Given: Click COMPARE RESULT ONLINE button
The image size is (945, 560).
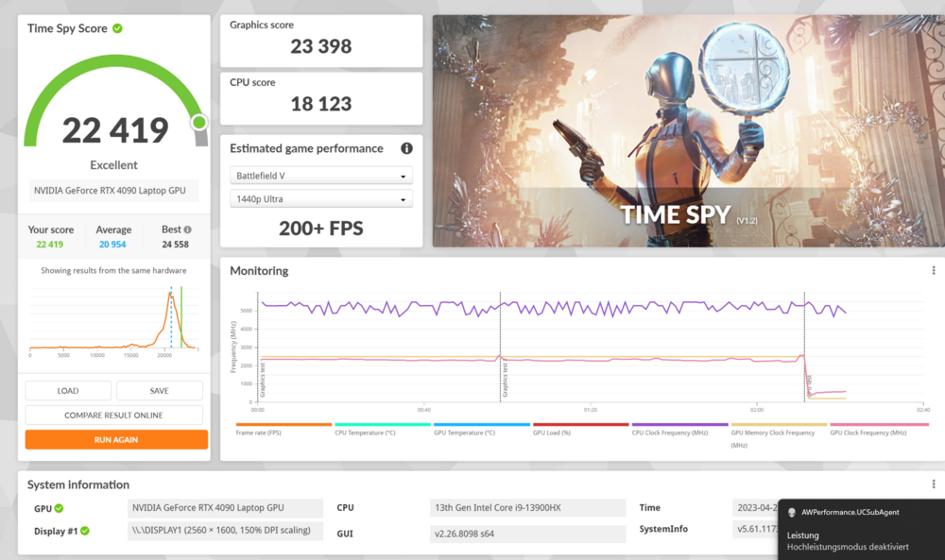Looking at the screenshot, I should pyautogui.click(x=113, y=416).
